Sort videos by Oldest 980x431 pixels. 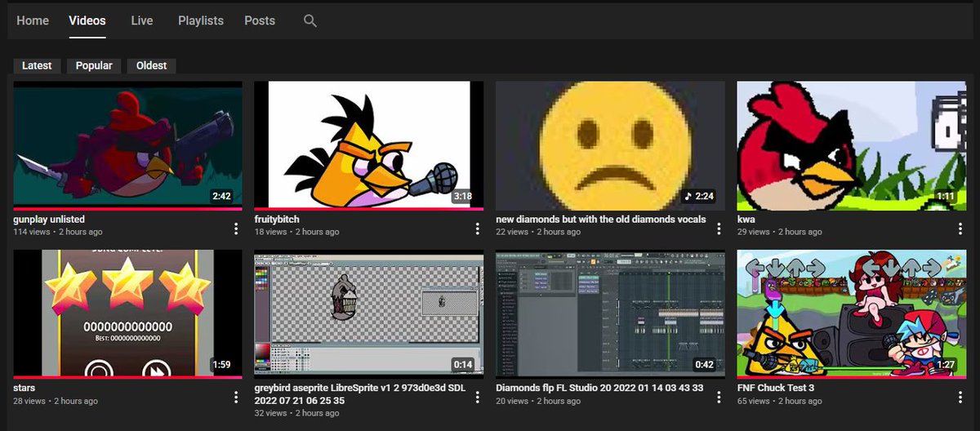pyautogui.click(x=152, y=65)
